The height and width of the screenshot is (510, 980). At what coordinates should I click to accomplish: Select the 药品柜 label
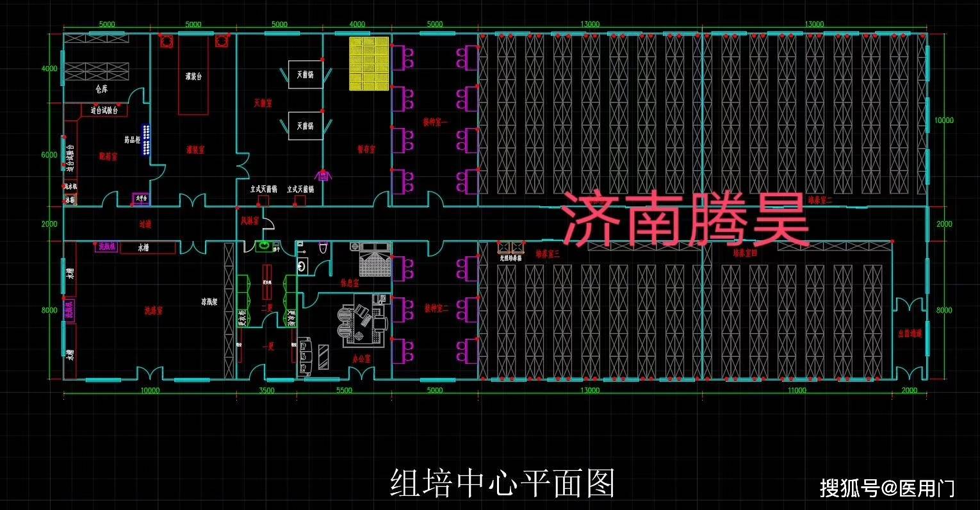(132, 139)
